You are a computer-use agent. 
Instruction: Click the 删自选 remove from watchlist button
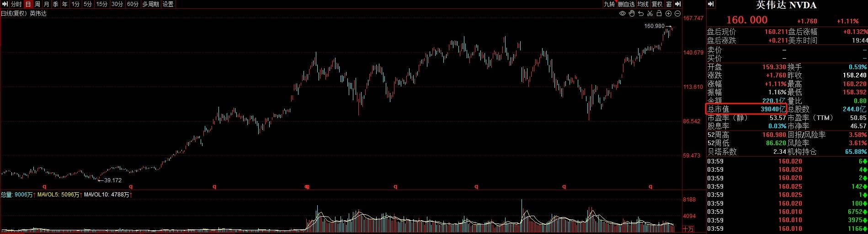pyautogui.click(x=626, y=4)
